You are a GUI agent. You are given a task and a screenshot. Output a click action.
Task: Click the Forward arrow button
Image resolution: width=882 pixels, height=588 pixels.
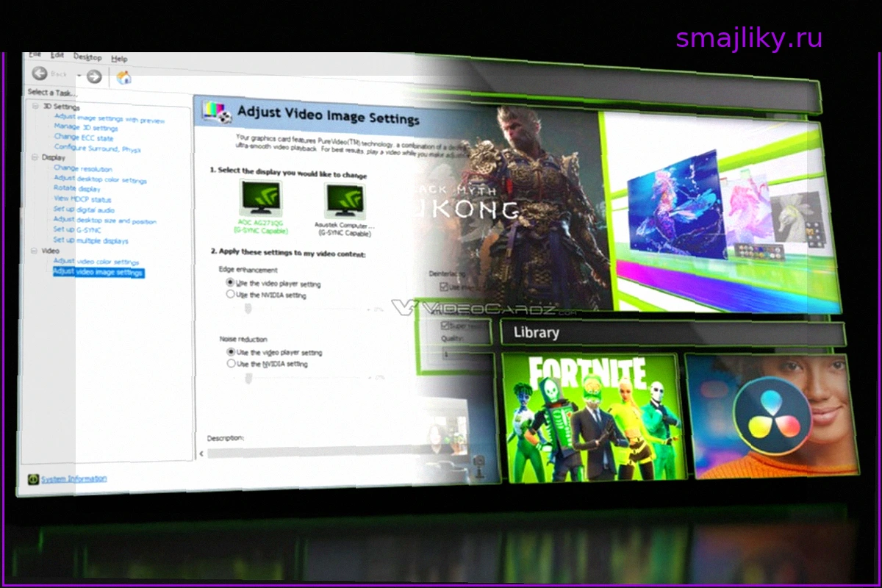coord(94,76)
